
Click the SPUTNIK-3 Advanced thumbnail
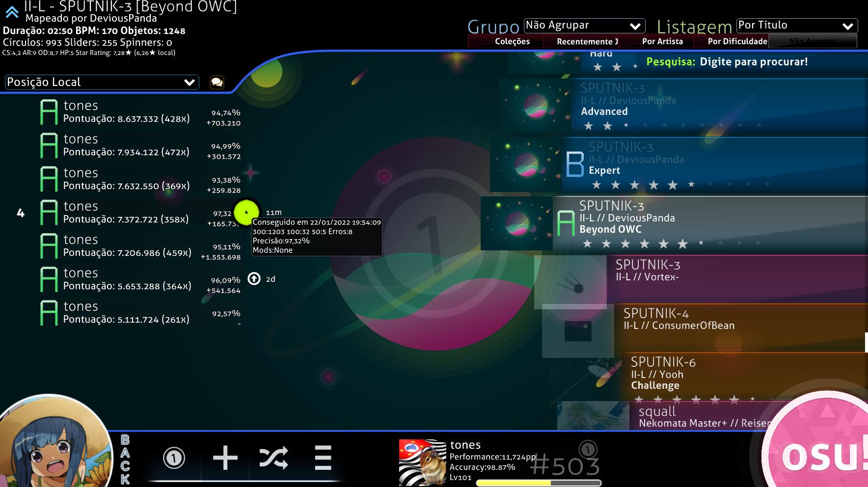pyautogui.click(x=535, y=106)
